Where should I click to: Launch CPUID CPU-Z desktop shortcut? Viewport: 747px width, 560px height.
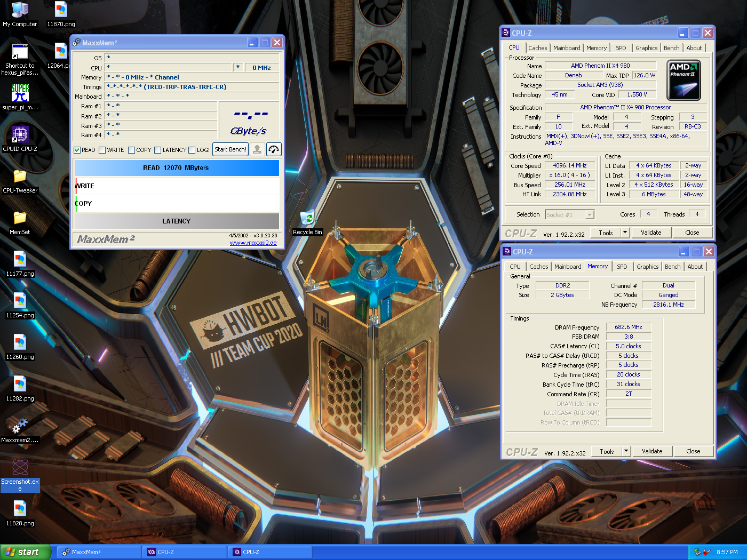pyautogui.click(x=20, y=139)
